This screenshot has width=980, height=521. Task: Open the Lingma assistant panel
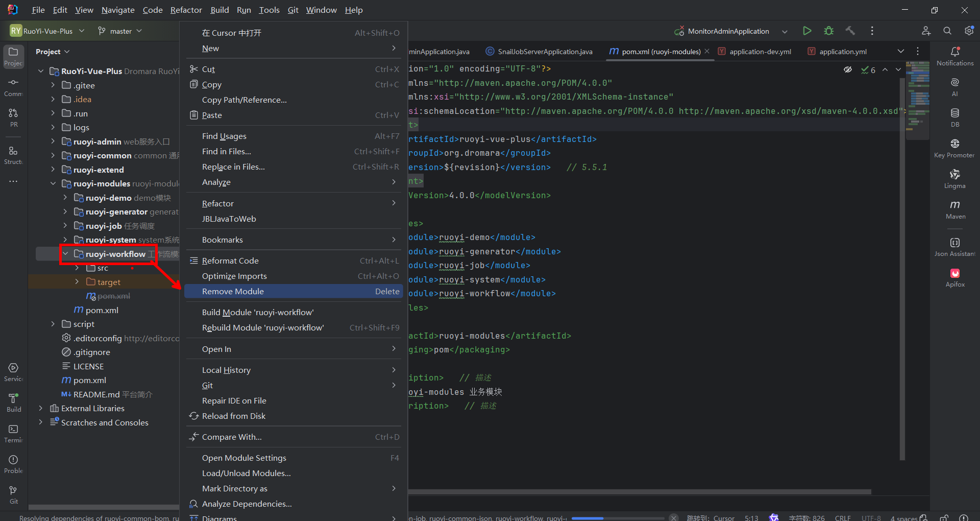(x=955, y=178)
